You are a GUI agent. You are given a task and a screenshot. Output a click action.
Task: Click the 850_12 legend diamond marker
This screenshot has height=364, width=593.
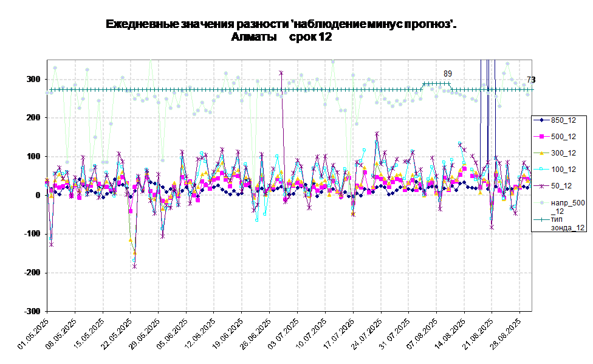541,120
